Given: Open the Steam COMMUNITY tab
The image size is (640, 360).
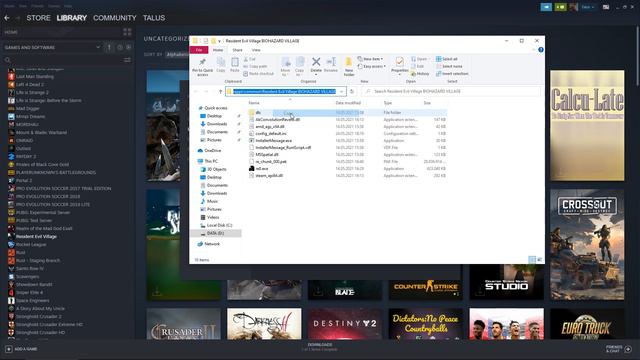Looking at the screenshot, I should 115,18.
